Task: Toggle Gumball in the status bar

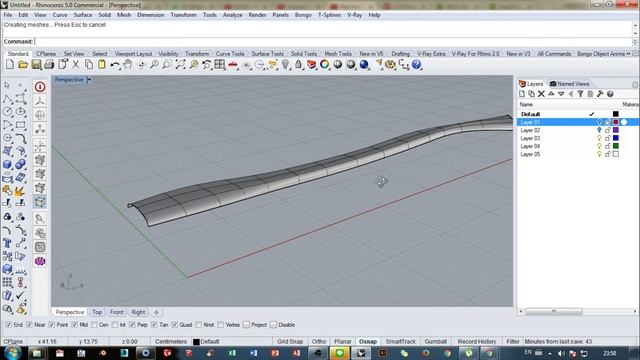Action: pos(436,341)
